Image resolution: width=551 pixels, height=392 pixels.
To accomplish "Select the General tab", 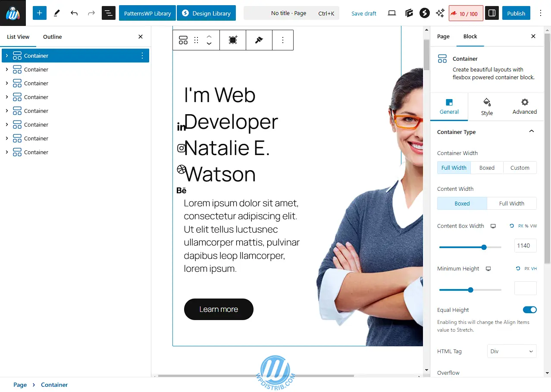I will (449, 107).
